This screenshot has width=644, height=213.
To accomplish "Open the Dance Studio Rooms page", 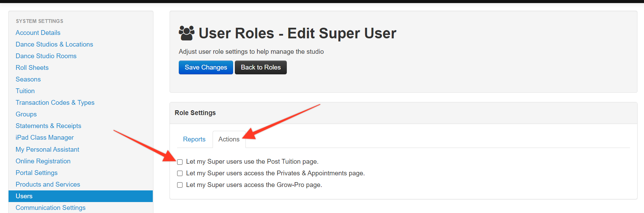I will (46, 56).
